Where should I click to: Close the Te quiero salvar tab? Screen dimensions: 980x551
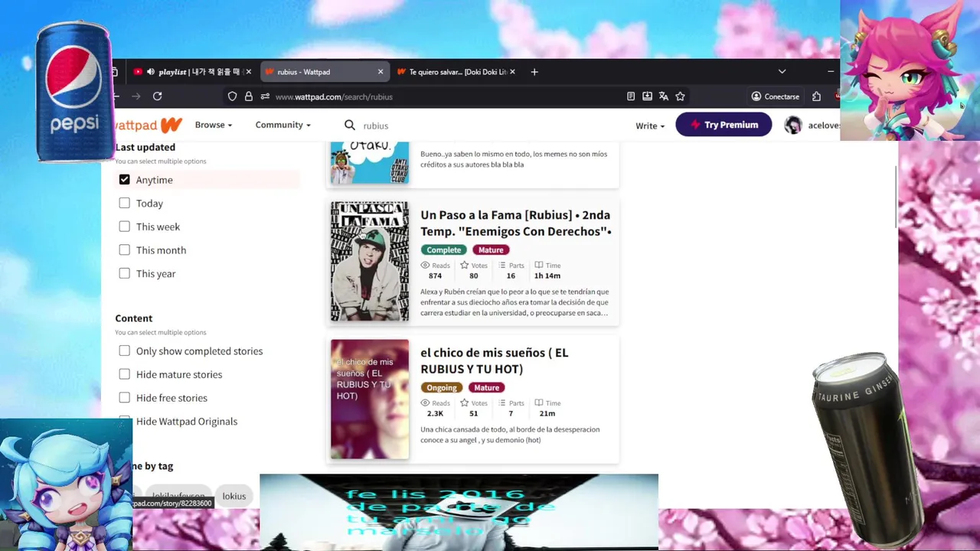pyautogui.click(x=512, y=72)
